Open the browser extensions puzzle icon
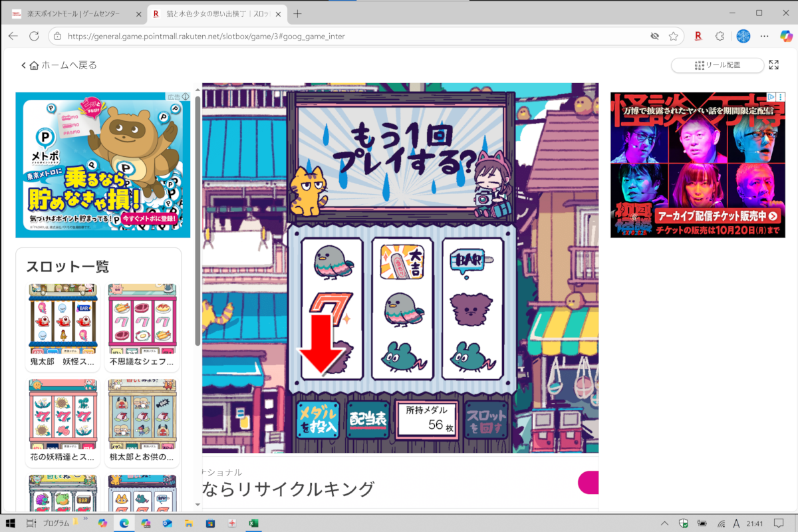 (x=720, y=36)
